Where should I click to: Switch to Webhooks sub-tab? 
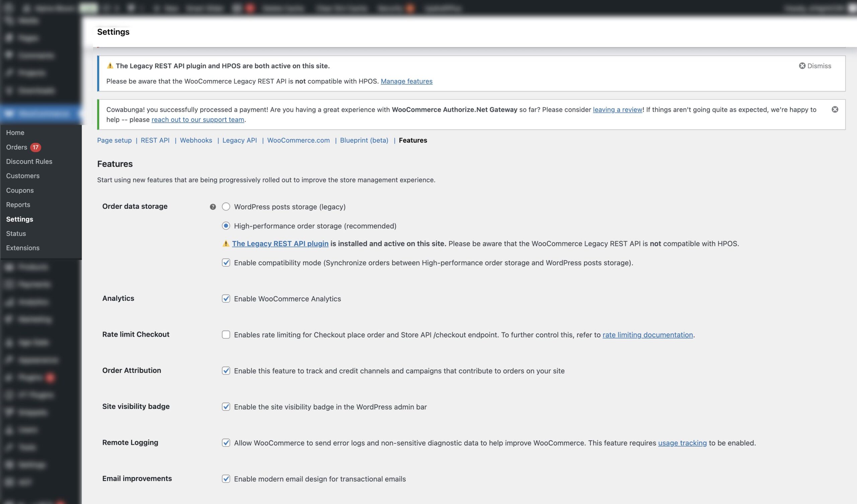pos(196,140)
